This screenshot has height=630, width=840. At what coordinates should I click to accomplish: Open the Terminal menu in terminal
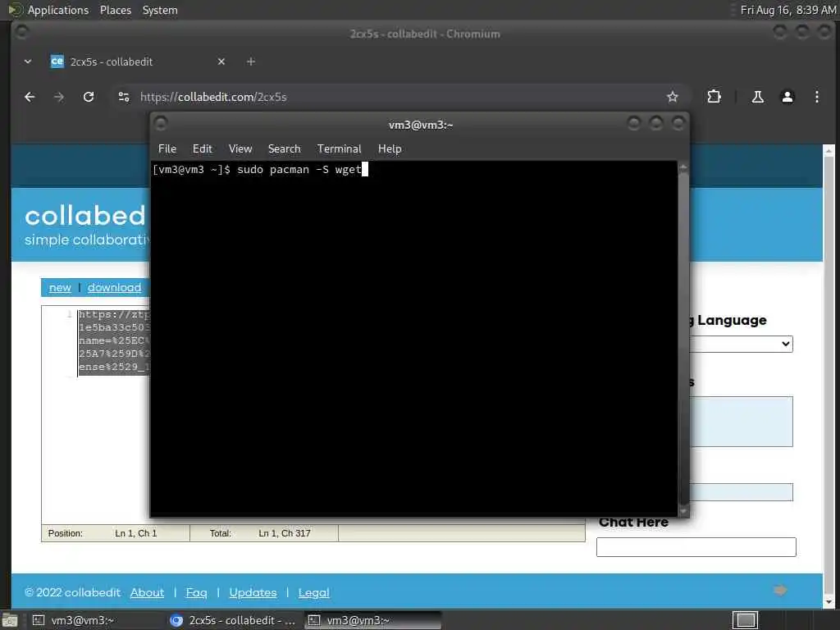click(339, 149)
